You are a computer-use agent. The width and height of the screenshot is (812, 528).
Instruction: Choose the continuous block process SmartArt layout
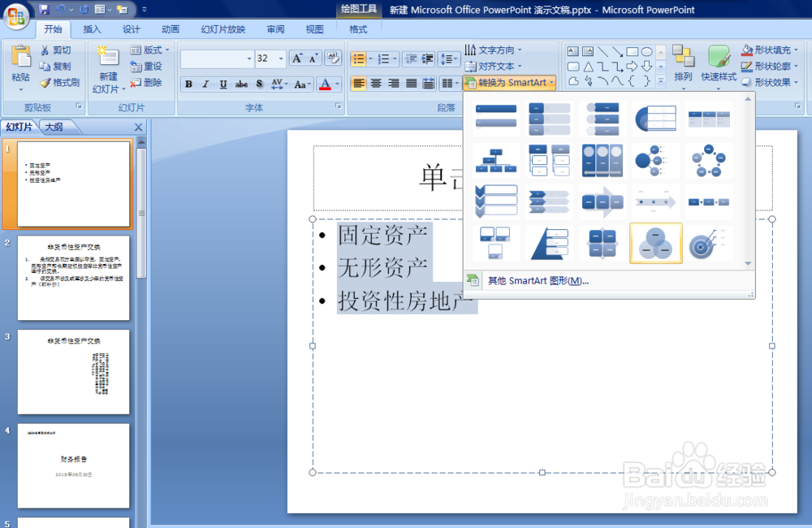pyautogui.click(x=603, y=202)
